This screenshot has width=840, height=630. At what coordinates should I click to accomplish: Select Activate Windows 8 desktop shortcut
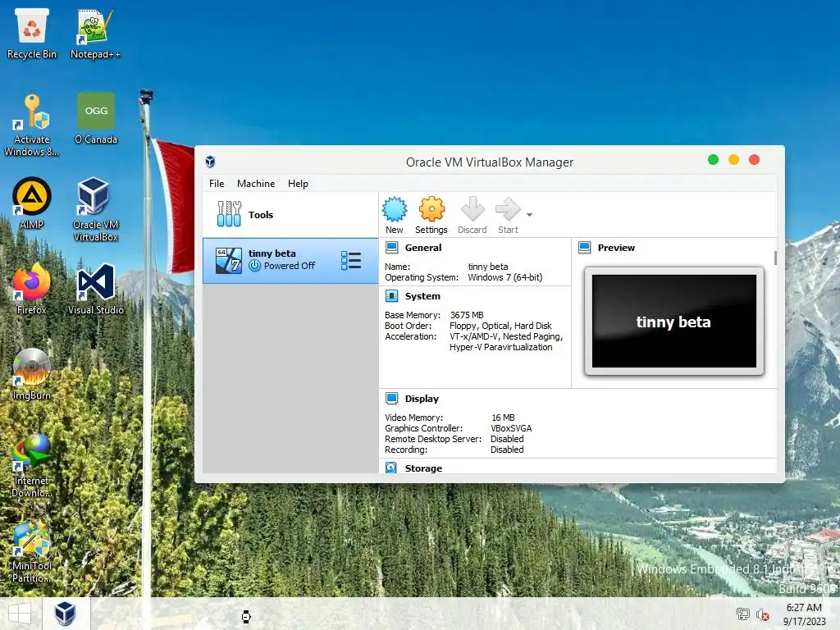coord(32,125)
